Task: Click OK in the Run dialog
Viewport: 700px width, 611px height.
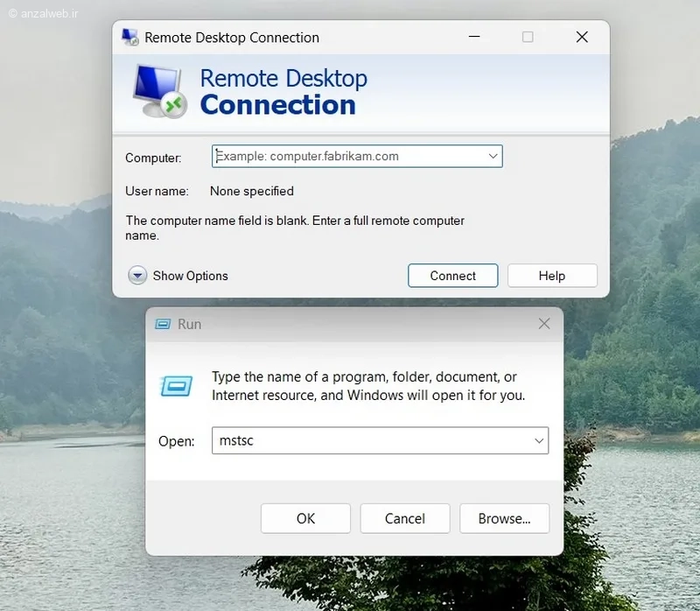Action: tap(305, 518)
